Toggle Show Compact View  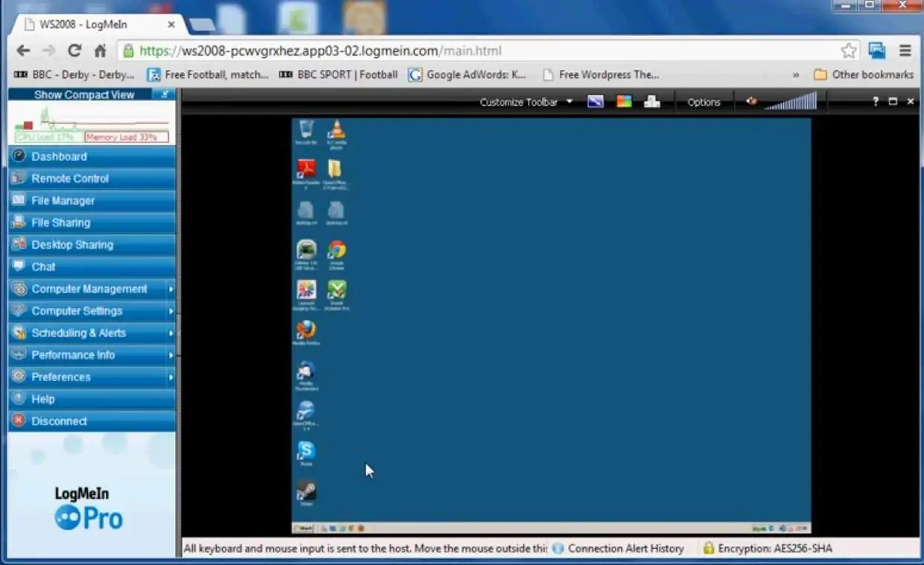coord(84,95)
